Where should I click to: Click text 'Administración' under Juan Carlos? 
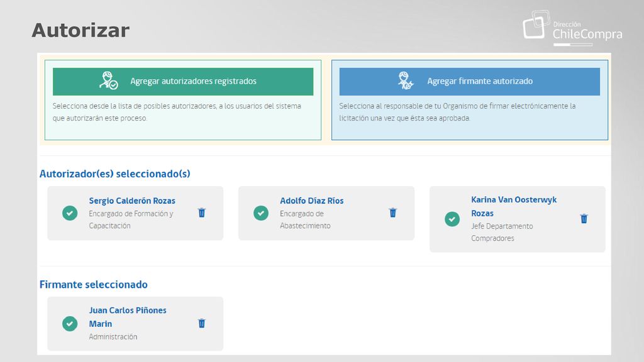[113, 337]
